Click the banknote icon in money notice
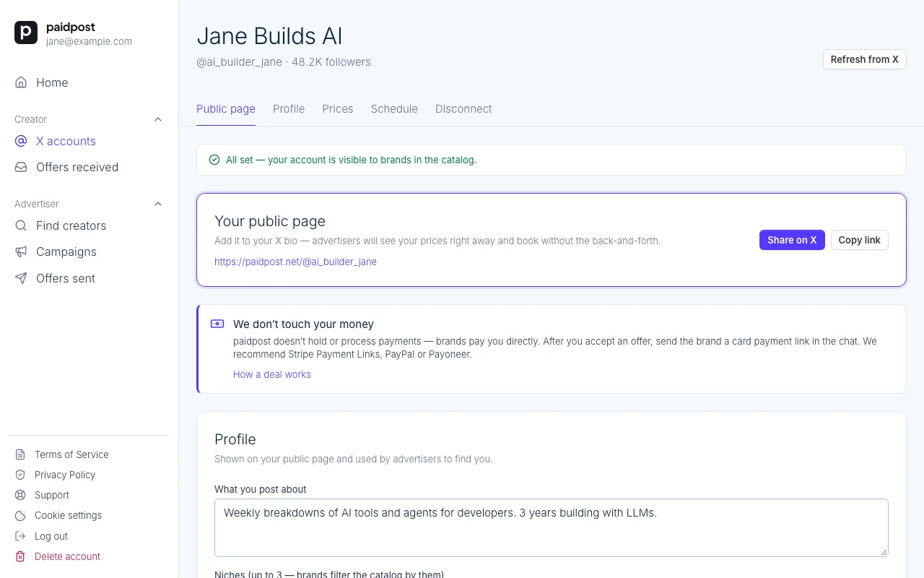The height and width of the screenshot is (578, 924). (x=217, y=324)
